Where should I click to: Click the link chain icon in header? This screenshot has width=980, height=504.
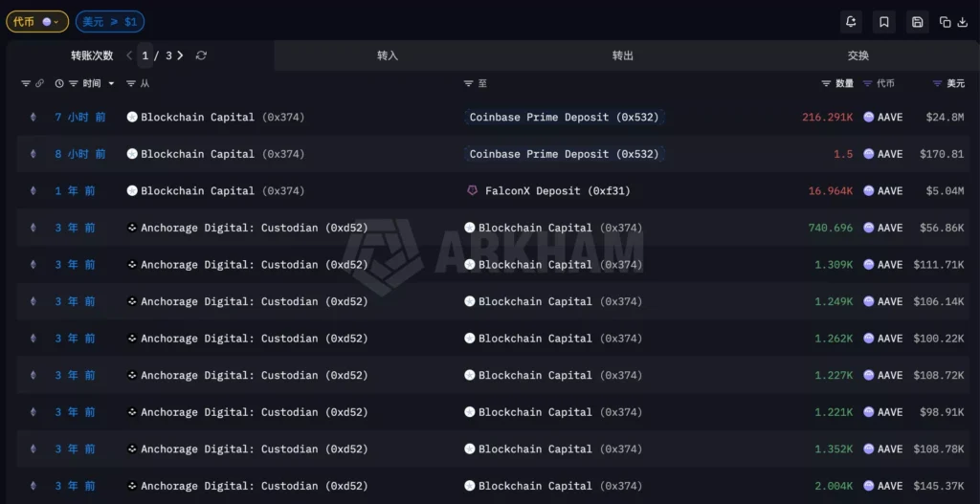(39, 84)
